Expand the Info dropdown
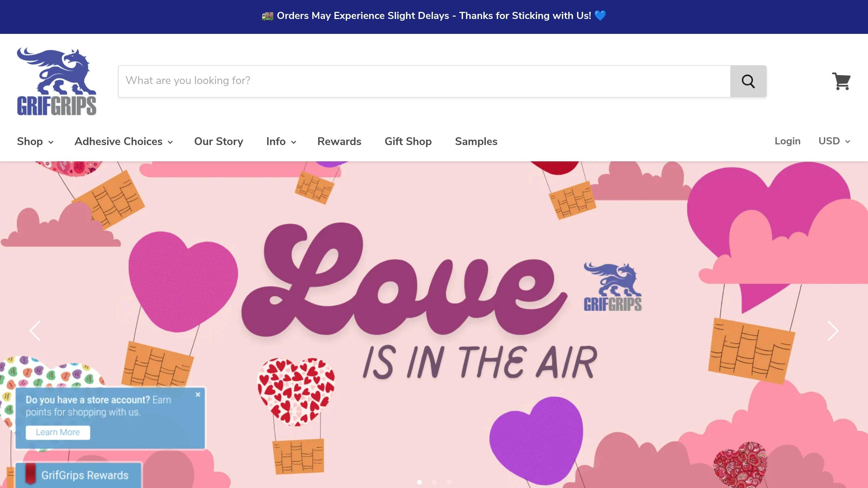The height and width of the screenshot is (488, 868). [281, 141]
